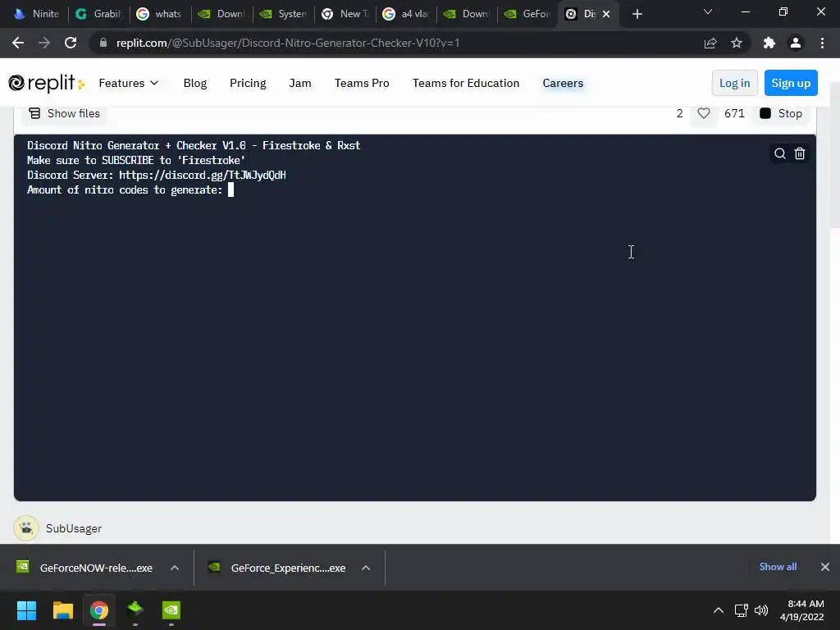Close the downloads bar
Image resolution: width=840 pixels, height=630 pixels.
click(x=825, y=567)
